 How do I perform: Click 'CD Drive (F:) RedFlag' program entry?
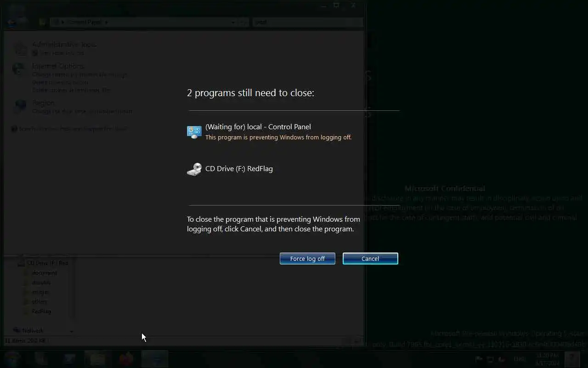tap(239, 168)
